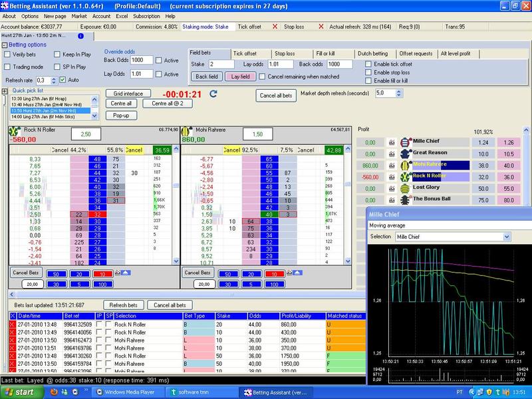Image resolution: width=532 pixels, height=399 pixels.
Task: Enable Verify bets checkbox
Action: tap(7, 55)
